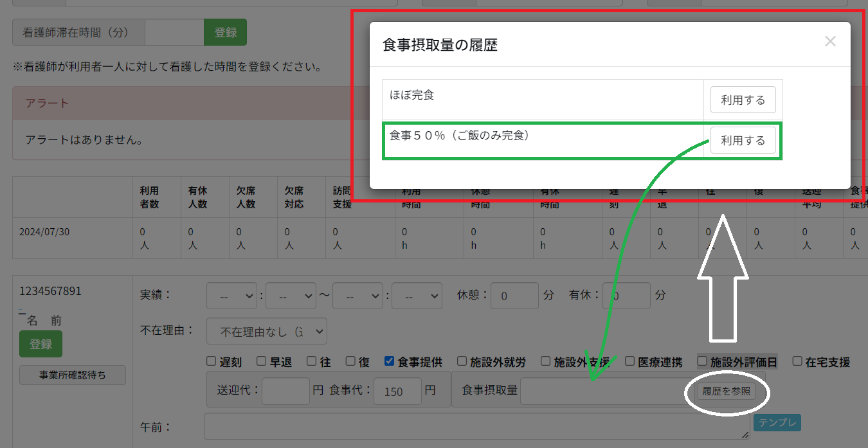Enable the 施設外就労 checkbox

click(x=462, y=362)
